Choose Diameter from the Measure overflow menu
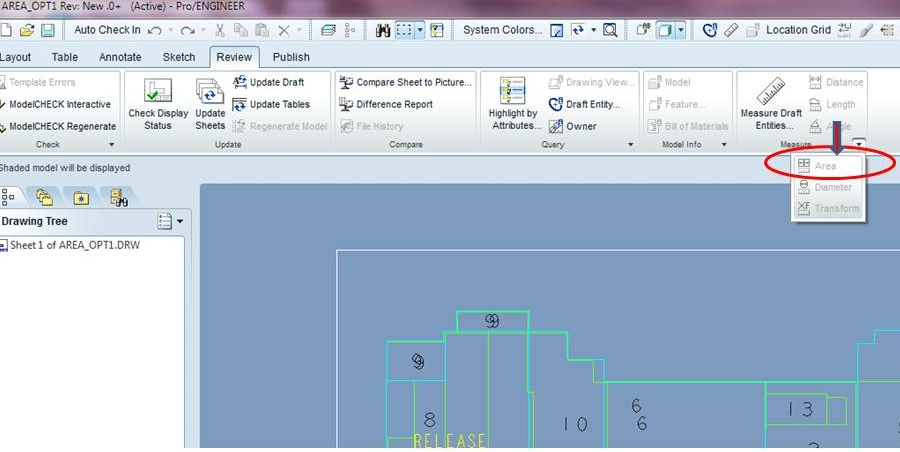This screenshot has width=900, height=452. 828,187
